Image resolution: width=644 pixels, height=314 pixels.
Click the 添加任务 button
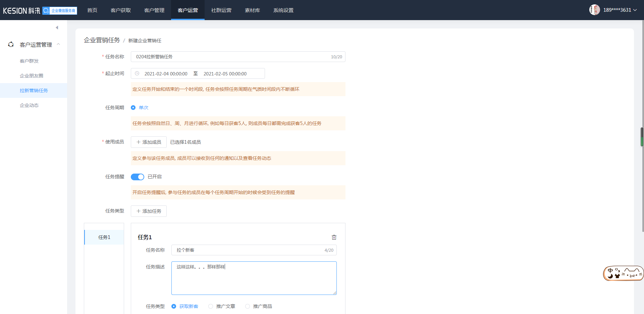pyautogui.click(x=149, y=211)
